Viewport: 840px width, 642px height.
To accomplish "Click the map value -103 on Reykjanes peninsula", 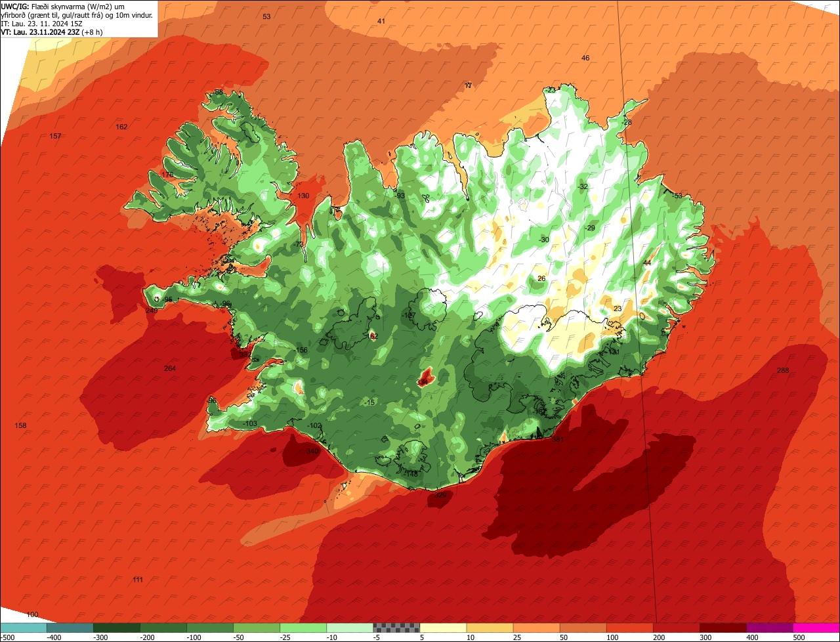I will tap(250, 424).
